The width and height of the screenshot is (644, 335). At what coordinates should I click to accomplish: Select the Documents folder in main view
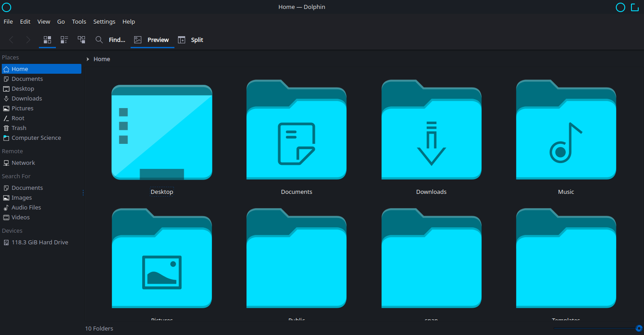[x=297, y=130]
